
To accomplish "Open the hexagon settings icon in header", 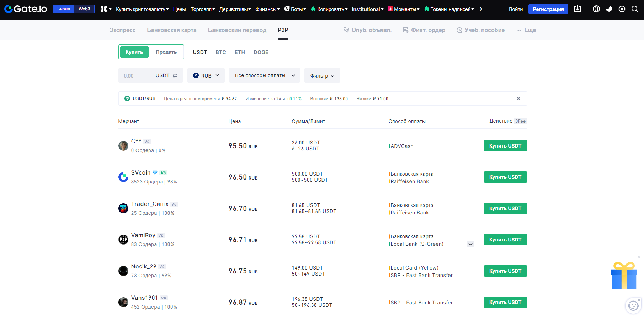I will (622, 9).
